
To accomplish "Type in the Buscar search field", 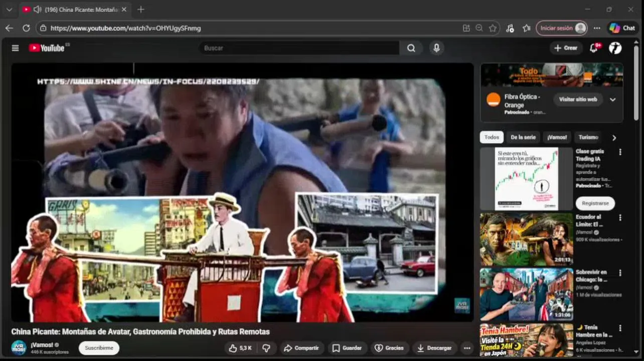I will (299, 48).
